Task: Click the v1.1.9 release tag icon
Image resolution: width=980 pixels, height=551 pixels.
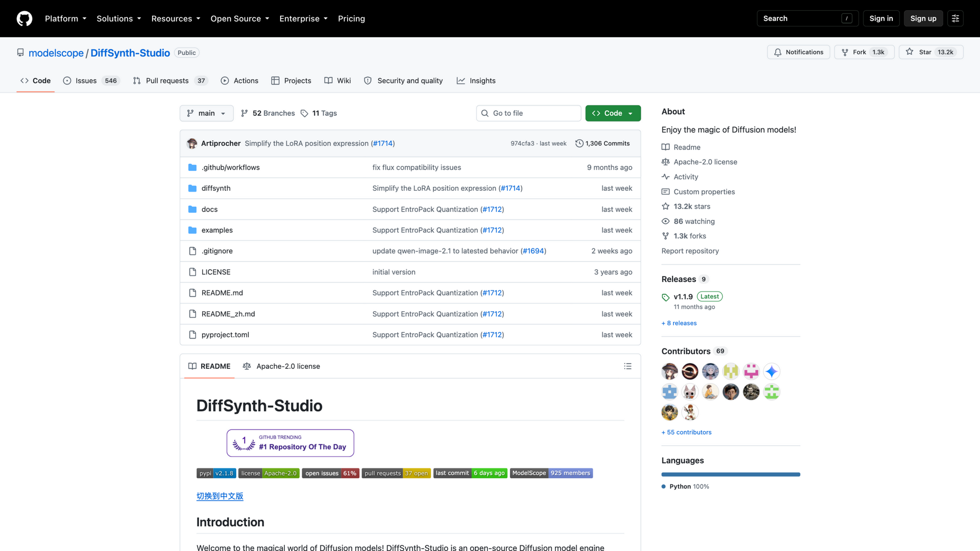Action: tap(666, 297)
